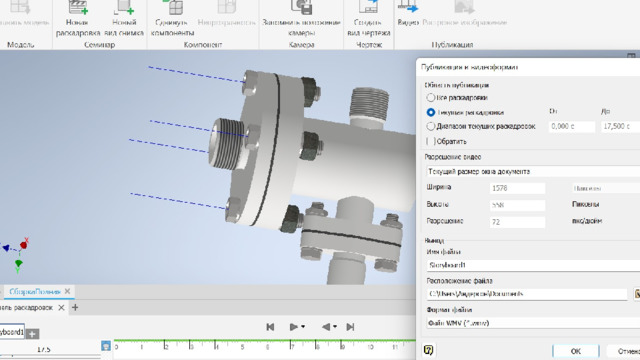Jump to the storyboard start

pyautogui.click(x=270, y=327)
